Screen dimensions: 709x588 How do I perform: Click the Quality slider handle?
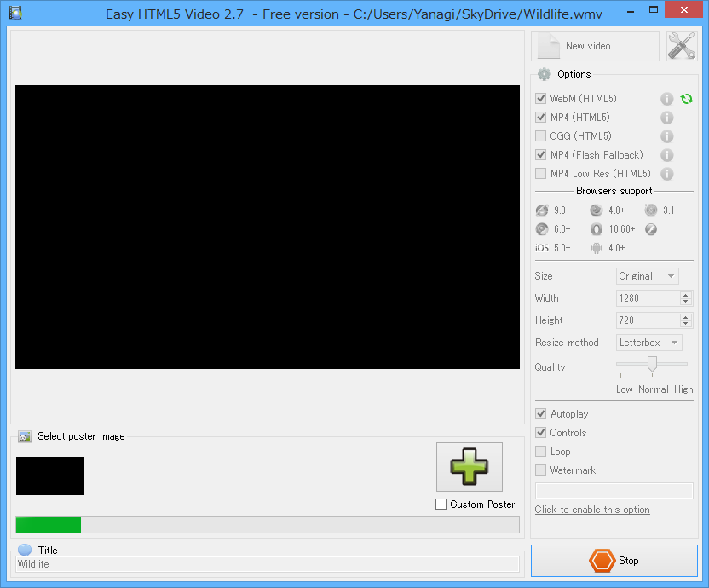point(652,364)
